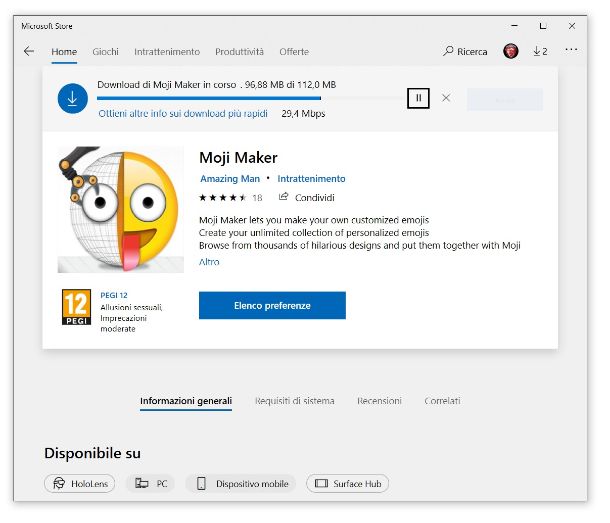Go back with the back arrow

tap(29, 51)
